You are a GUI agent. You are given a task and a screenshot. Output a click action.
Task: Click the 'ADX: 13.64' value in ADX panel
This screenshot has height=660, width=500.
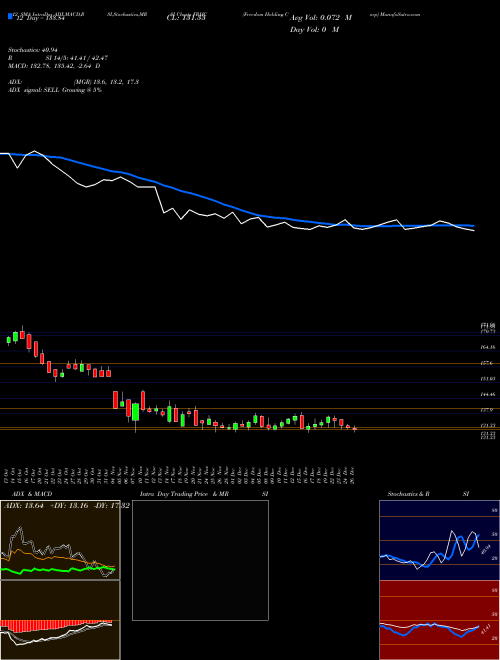coord(23,506)
